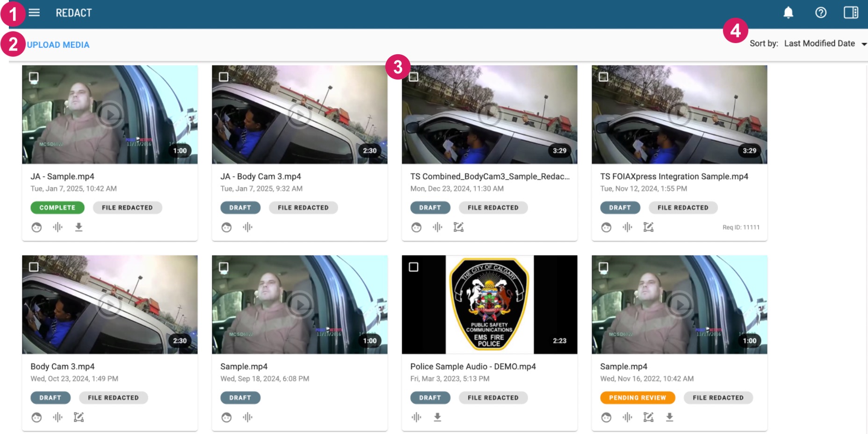This screenshot has width=868, height=434.
Task: Open the audio waveform icon on Body Cam 3.mp4
Action: [x=58, y=417]
